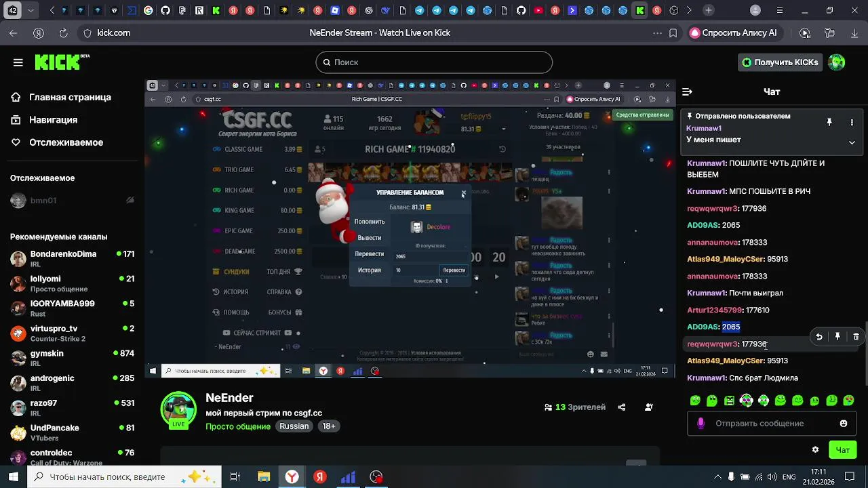Collapse the chat panel arrow icon
The image size is (868, 488).
click(x=687, y=91)
